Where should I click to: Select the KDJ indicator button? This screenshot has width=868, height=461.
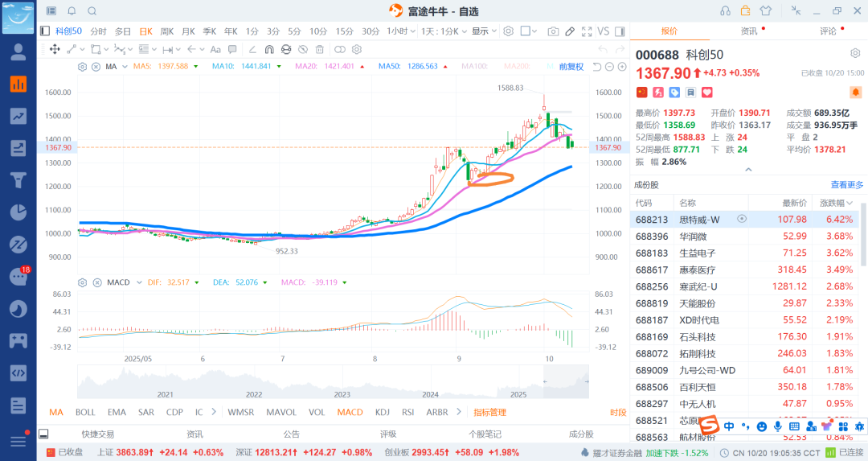coord(382,412)
